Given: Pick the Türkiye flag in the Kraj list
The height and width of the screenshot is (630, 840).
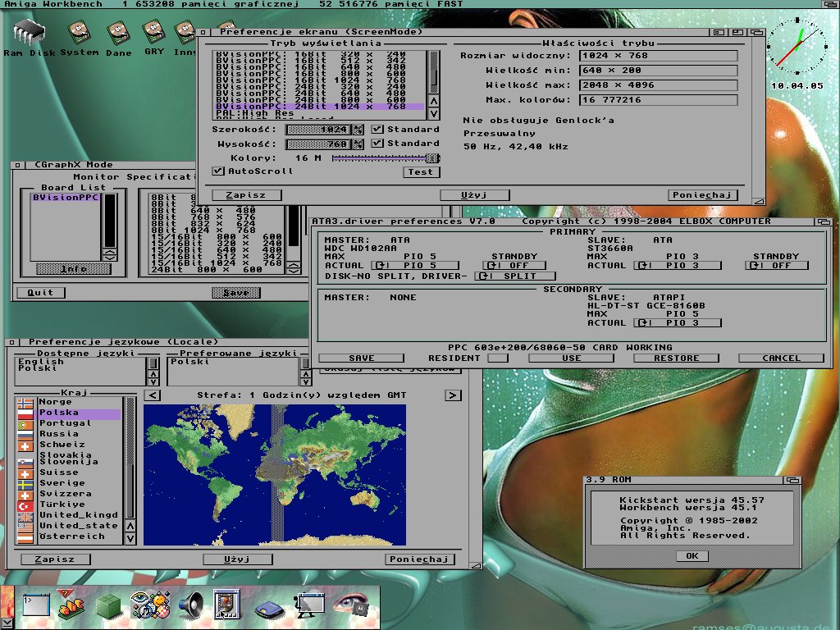Looking at the screenshot, I should (x=25, y=505).
